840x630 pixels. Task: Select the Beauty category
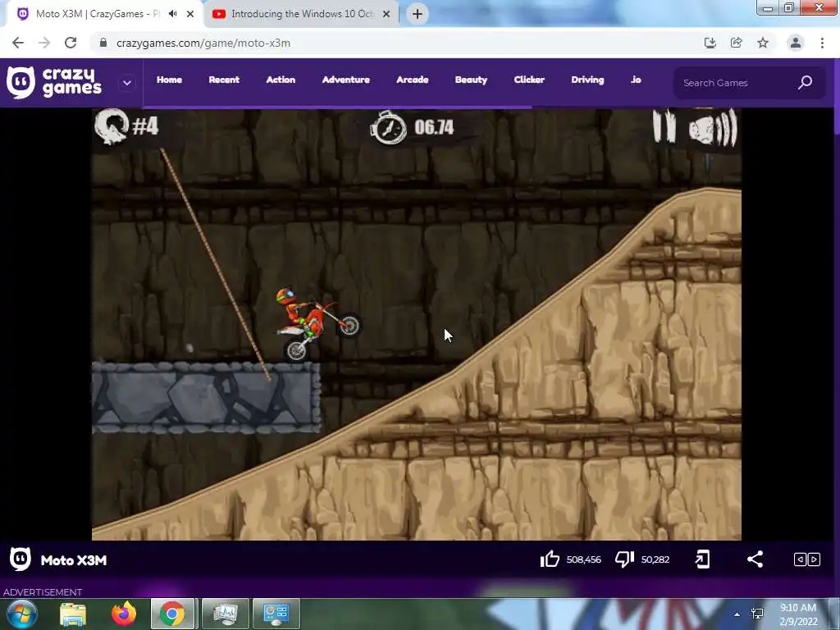click(471, 80)
